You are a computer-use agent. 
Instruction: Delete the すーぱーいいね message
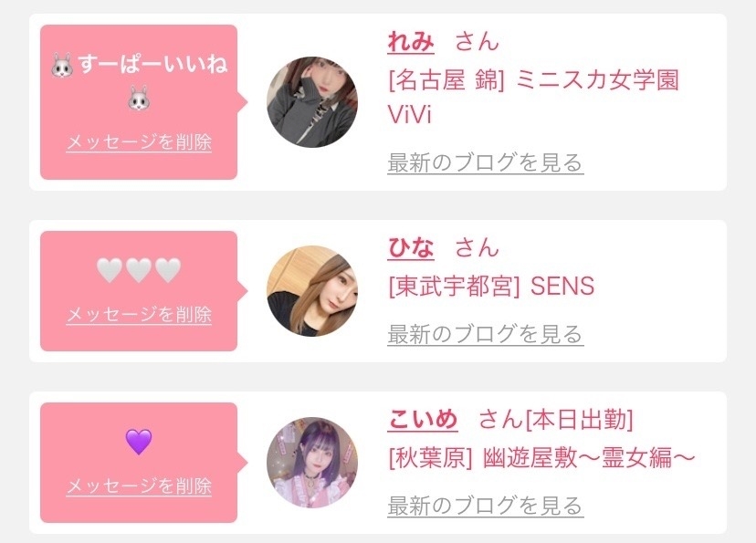click(x=139, y=142)
